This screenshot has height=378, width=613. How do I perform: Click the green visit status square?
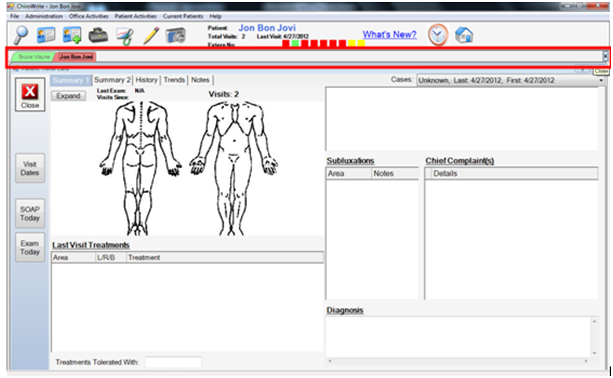point(296,43)
